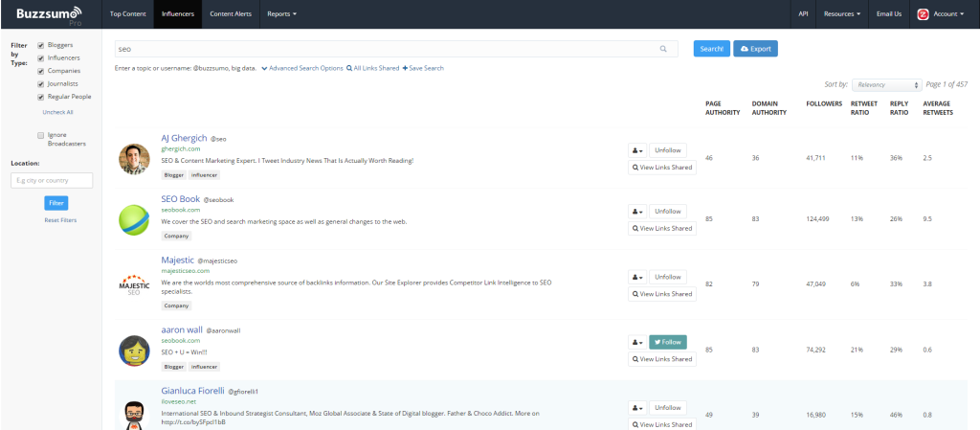View Links Shared for Majestic
The image size is (980, 430).
point(662,294)
